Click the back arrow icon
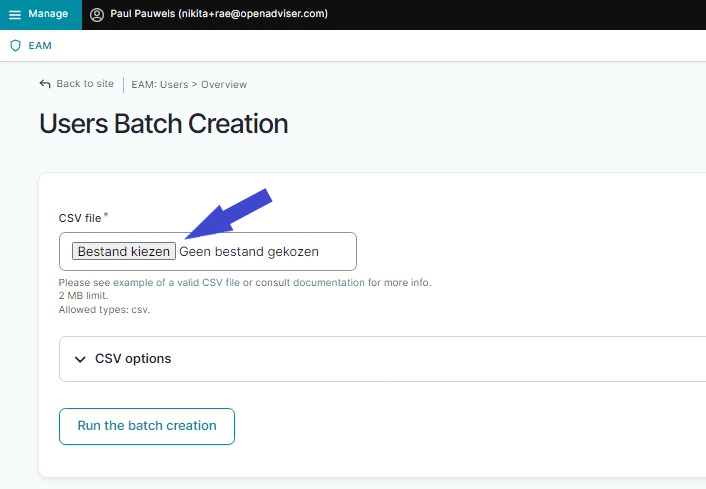 tap(45, 84)
